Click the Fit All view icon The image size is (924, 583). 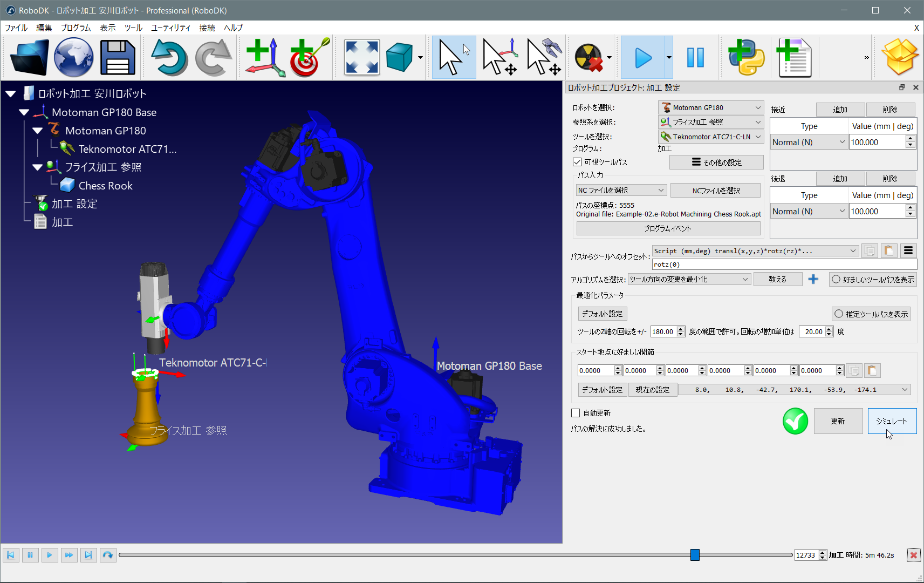pos(361,57)
